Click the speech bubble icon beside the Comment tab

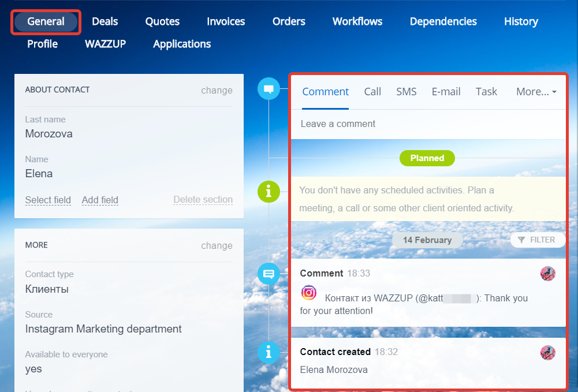(x=269, y=89)
